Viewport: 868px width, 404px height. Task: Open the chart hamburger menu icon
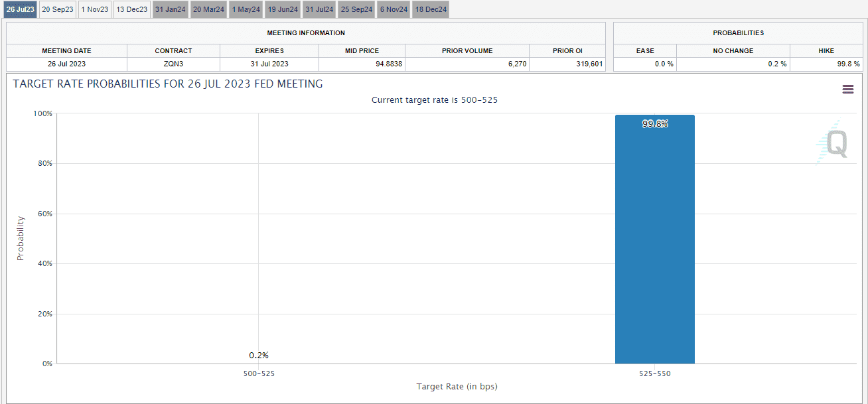pyautogui.click(x=847, y=90)
